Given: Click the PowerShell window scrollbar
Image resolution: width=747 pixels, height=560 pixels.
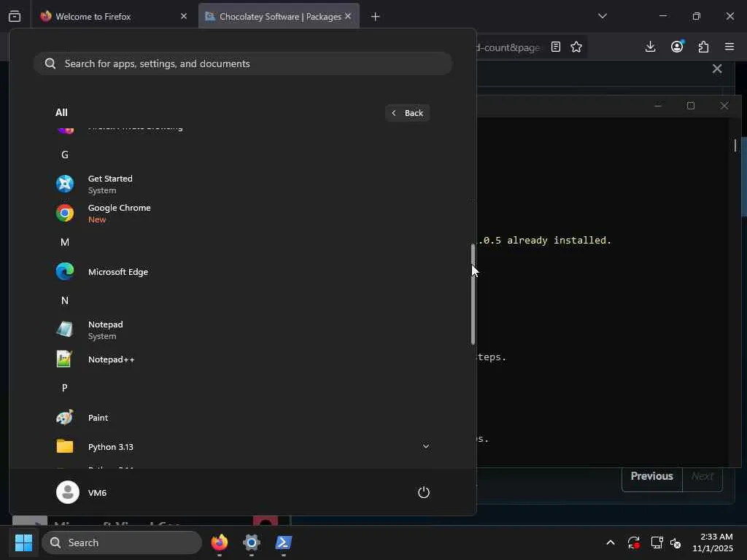Looking at the screenshot, I should [x=735, y=145].
